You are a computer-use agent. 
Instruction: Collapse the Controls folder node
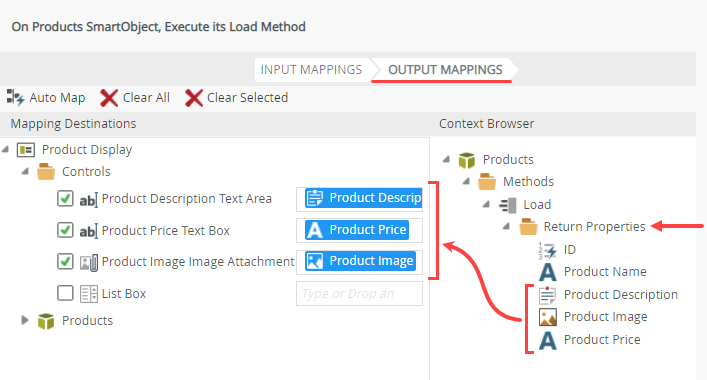[26, 171]
